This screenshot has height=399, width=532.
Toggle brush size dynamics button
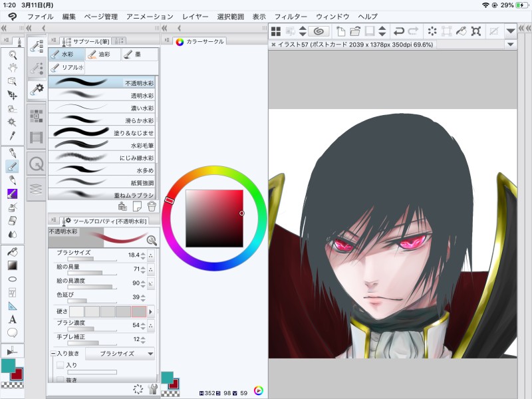tap(151, 255)
